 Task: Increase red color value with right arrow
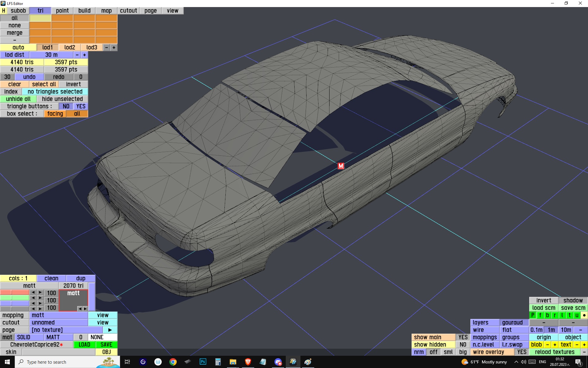pos(40,292)
